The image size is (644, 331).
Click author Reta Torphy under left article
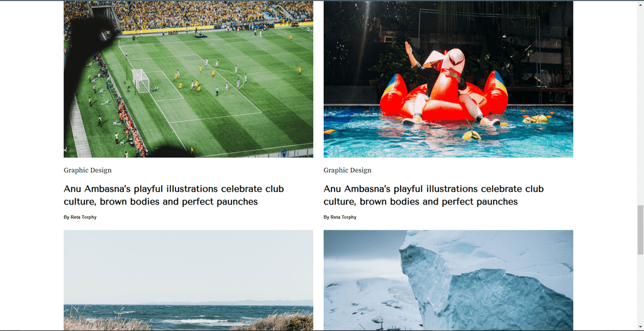[84, 217]
